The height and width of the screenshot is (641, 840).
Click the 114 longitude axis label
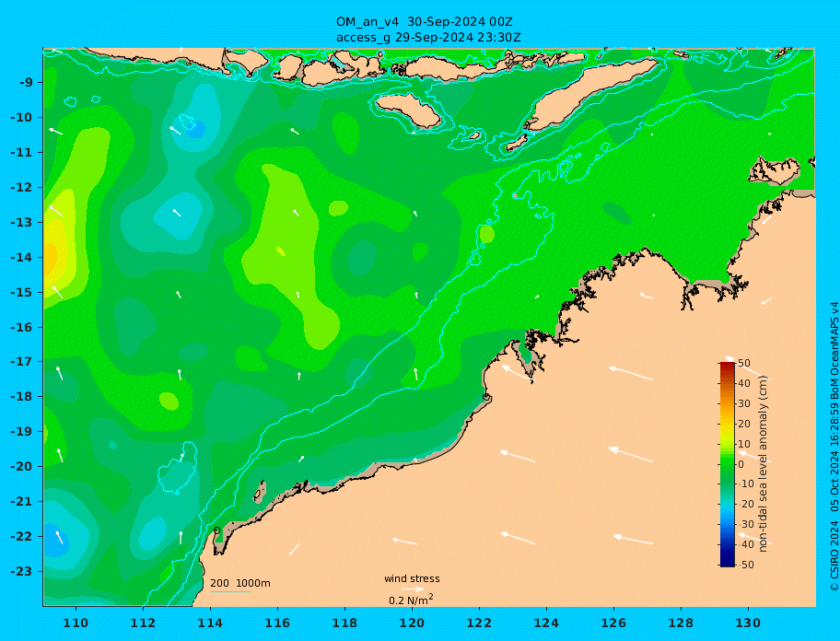(x=210, y=623)
